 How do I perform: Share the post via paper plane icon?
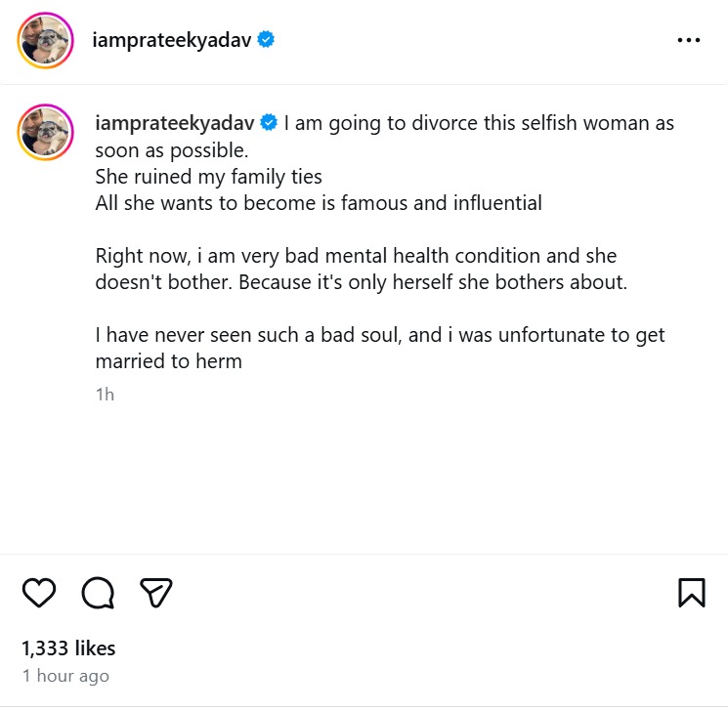tap(156, 592)
